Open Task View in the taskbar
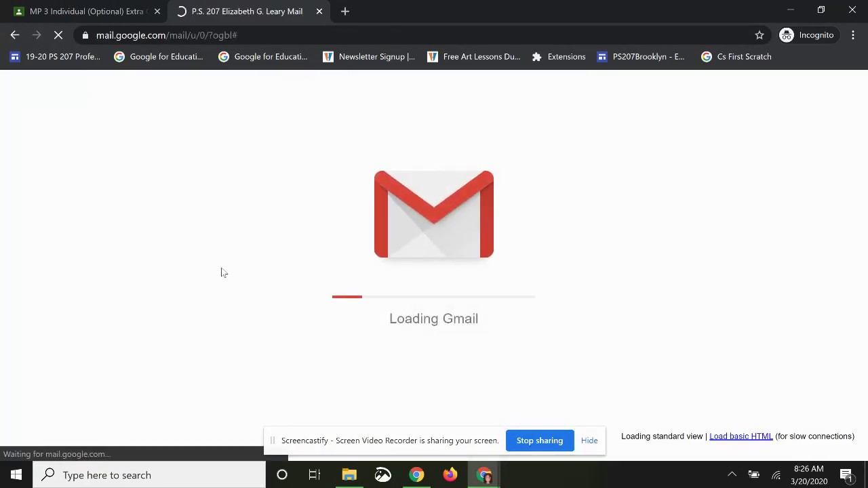The image size is (868, 488). click(315, 475)
